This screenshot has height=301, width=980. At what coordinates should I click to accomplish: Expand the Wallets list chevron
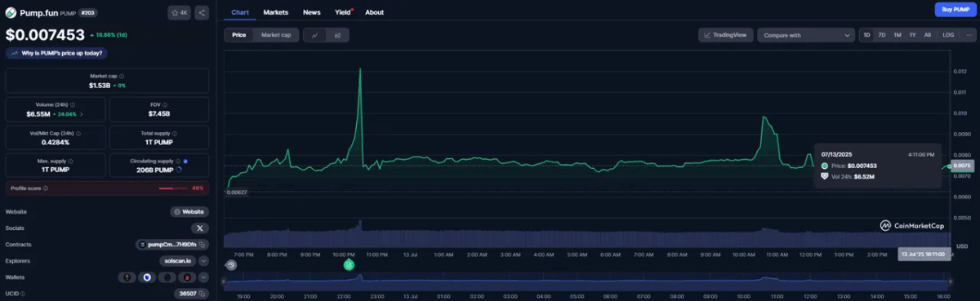point(203,277)
